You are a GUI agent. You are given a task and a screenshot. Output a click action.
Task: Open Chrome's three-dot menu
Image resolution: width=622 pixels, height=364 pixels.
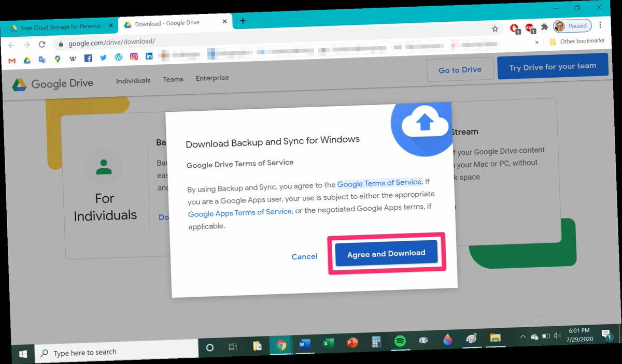(x=600, y=25)
